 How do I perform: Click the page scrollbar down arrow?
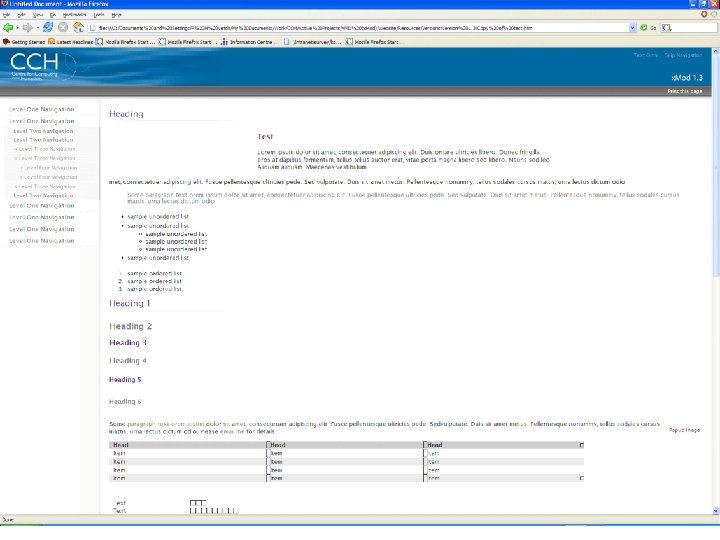[x=715, y=511]
